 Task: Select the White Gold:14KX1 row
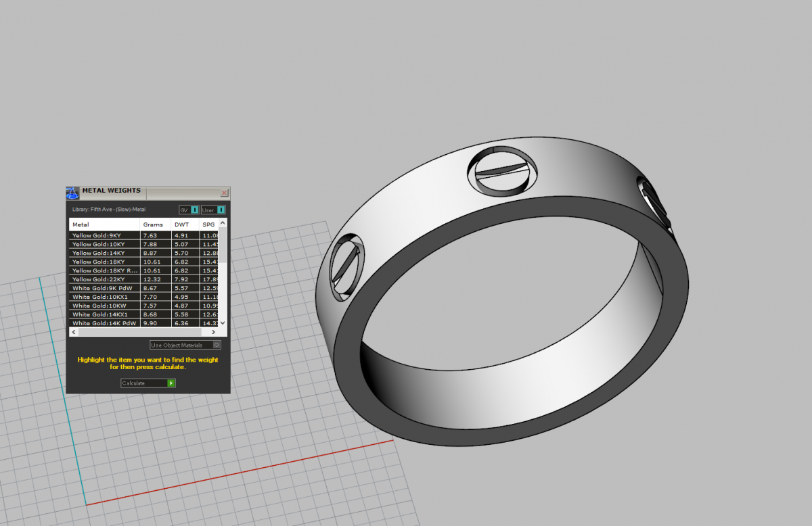coord(143,314)
